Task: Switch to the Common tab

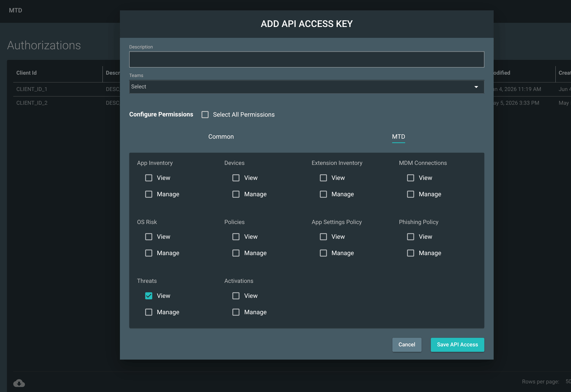Action: tap(221, 137)
